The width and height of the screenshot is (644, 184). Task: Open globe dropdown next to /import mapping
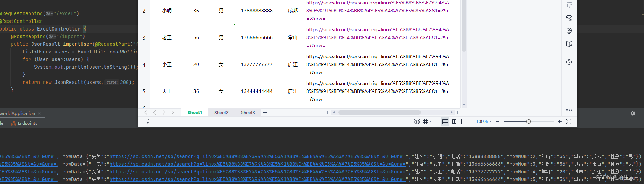click(x=52, y=36)
